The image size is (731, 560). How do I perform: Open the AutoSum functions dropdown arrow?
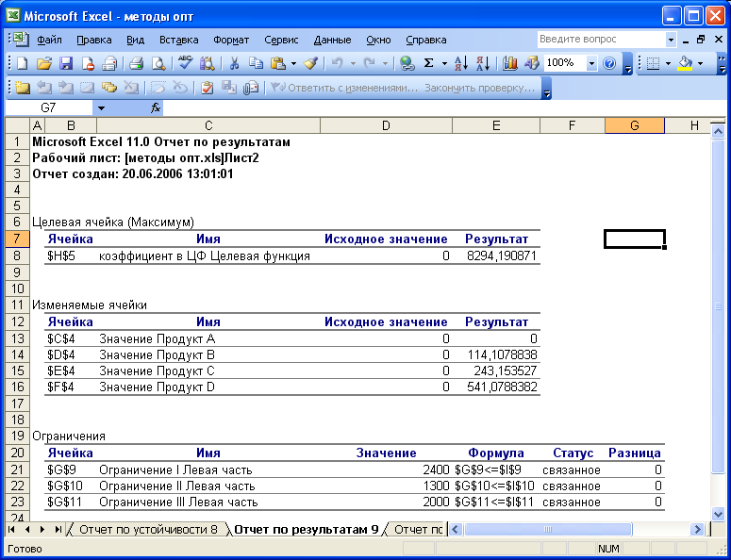[444, 63]
